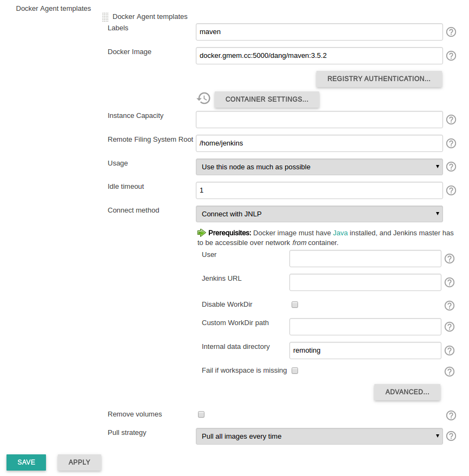Open help for Docker Image field
469x476 pixels.
click(451, 56)
